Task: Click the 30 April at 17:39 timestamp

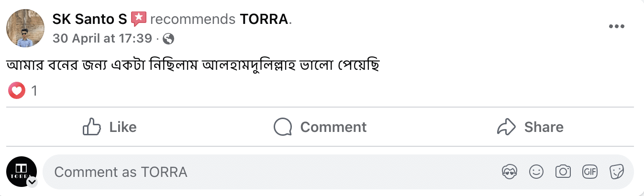Action: (102, 39)
